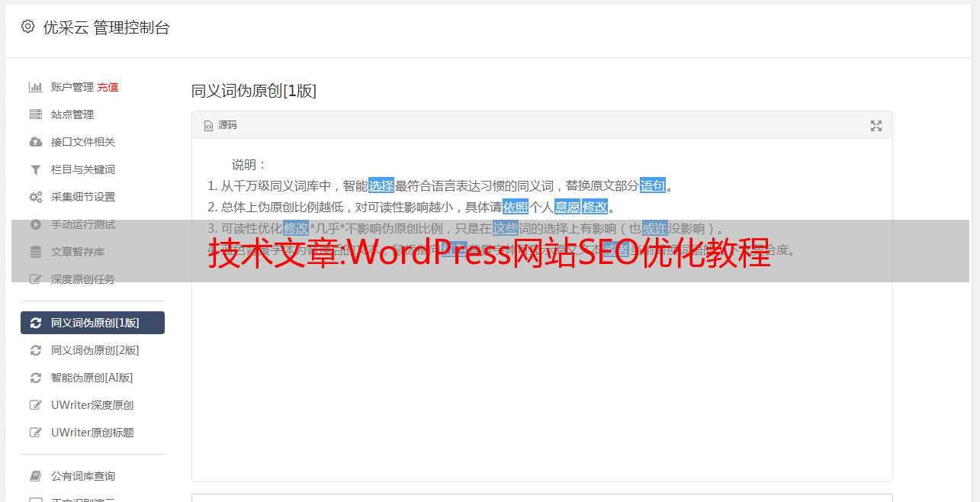Click the edit icon for UWriter原创标题
The image size is (980, 502).
pyautogui.click(x=35, y=433)
